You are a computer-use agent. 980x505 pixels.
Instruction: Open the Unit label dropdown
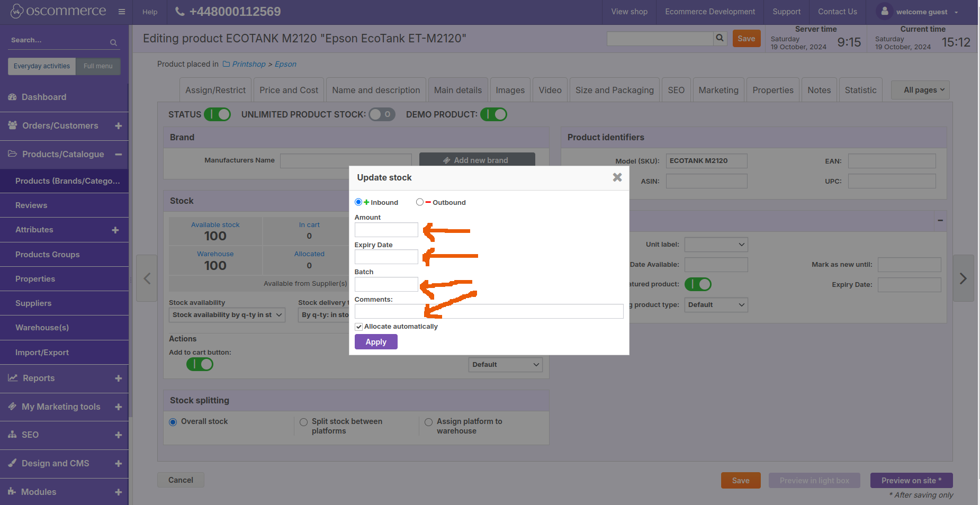716,245
